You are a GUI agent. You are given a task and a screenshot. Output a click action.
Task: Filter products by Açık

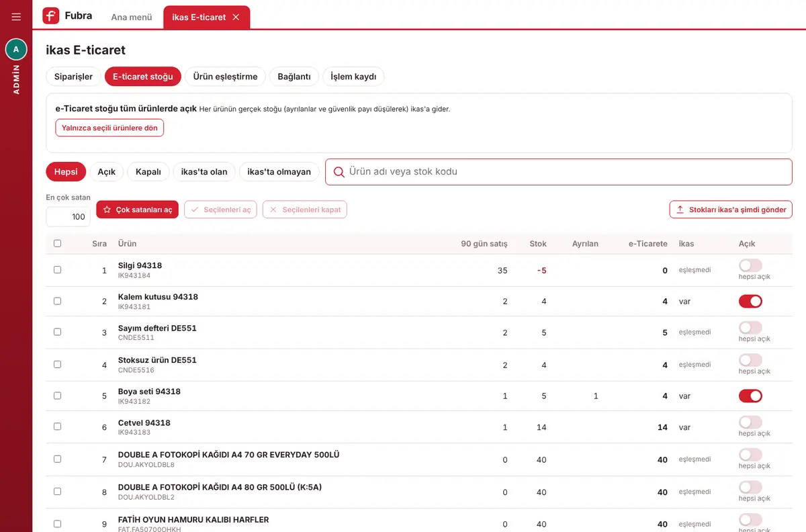106,172
